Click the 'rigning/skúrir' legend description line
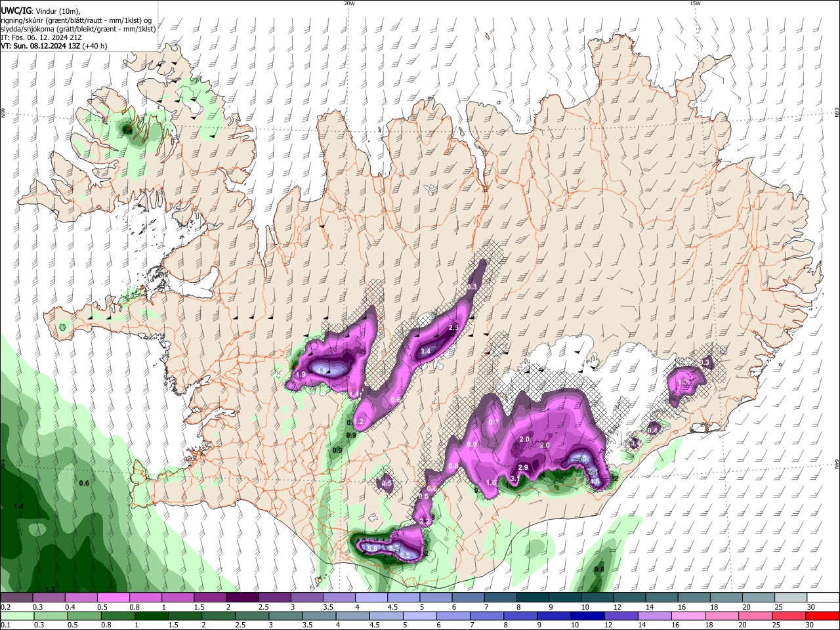 click(76, 20)
